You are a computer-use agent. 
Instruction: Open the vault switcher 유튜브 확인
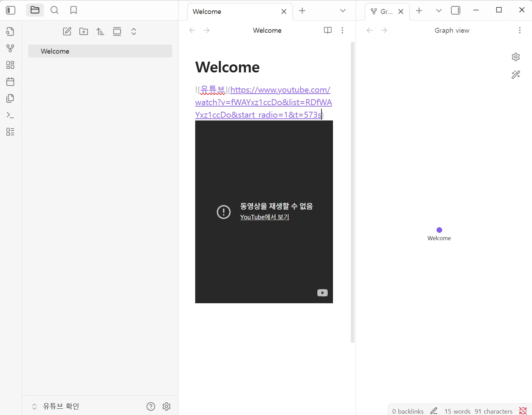pyautogui.click(x=61, y=406)
